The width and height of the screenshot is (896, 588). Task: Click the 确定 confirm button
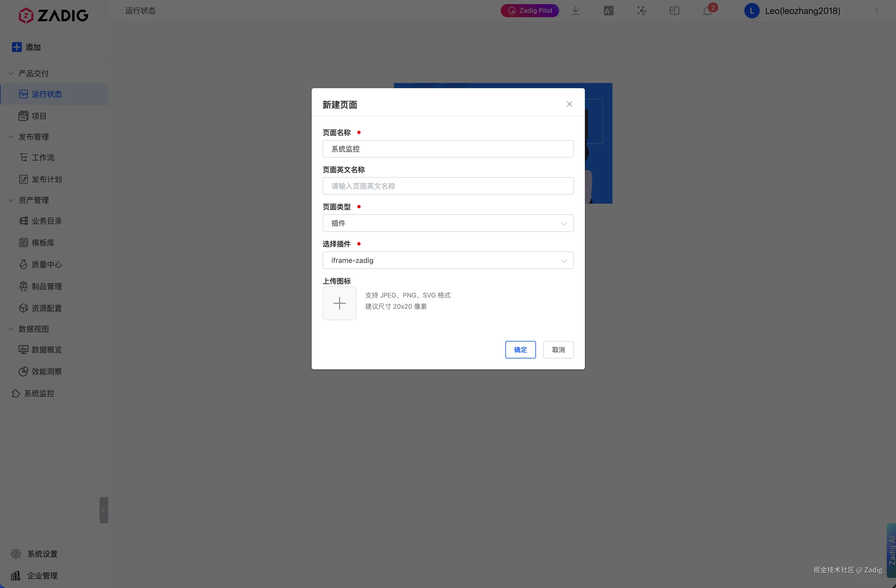[x=520, y=350]
